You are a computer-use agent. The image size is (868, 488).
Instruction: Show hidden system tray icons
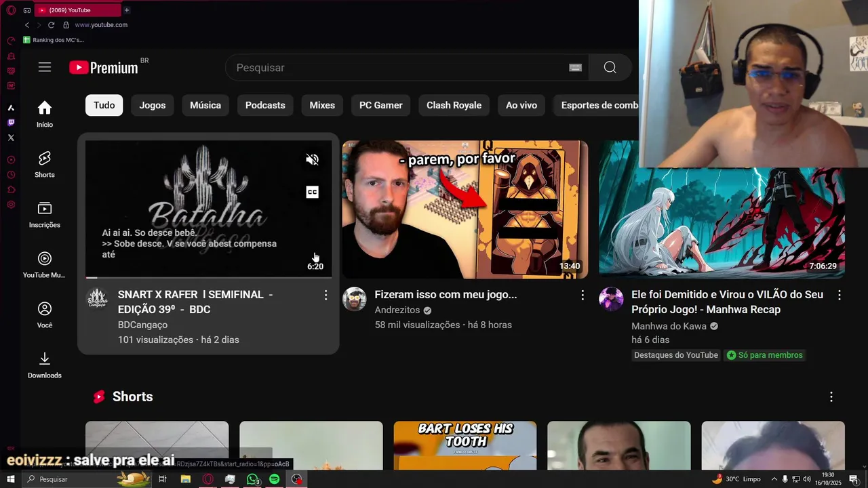pyautogui.click(x=774, y=479)
